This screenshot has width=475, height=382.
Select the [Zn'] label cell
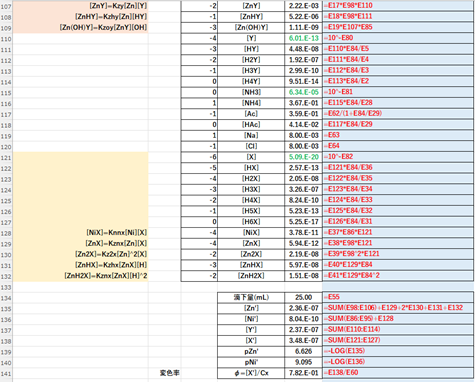click(x=251, y=308)
